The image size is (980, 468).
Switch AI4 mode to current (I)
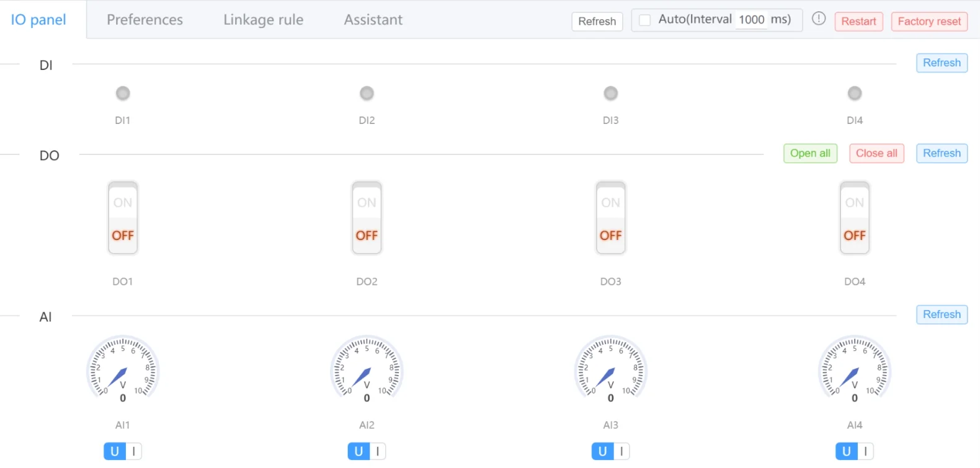point(865,451)
